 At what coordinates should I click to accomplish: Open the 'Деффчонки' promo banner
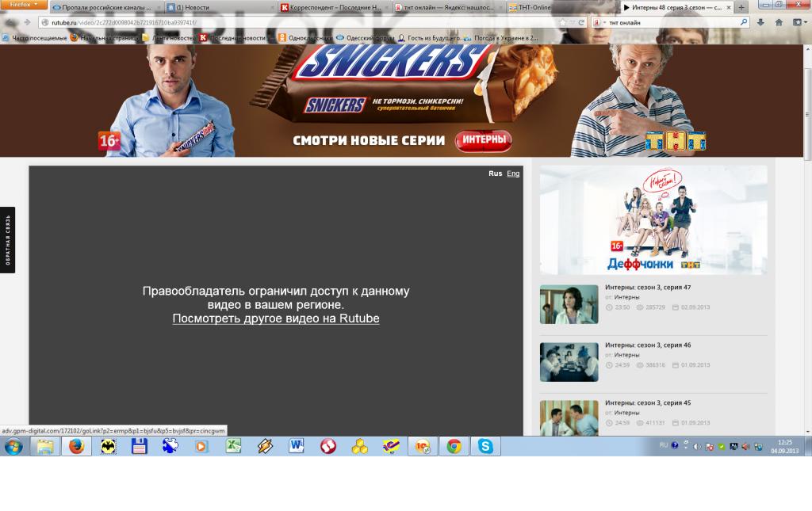pos(653,219)
